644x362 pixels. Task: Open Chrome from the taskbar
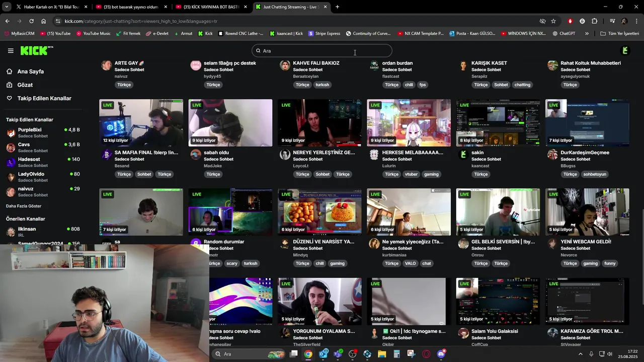point(308,354)
